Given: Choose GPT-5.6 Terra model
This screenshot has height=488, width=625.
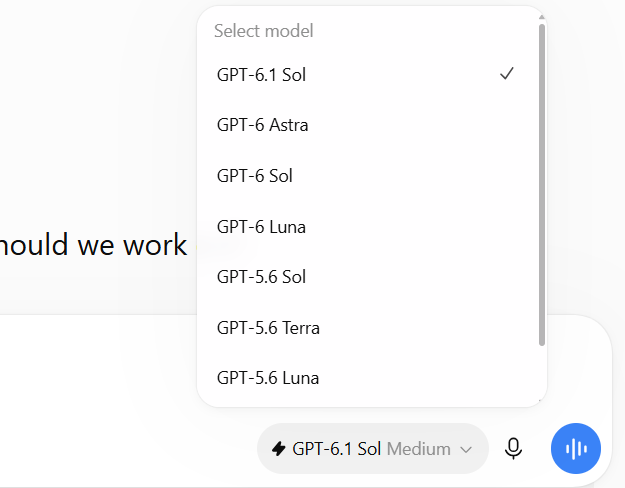Looking at the screenshot, I should click(366, 328).
